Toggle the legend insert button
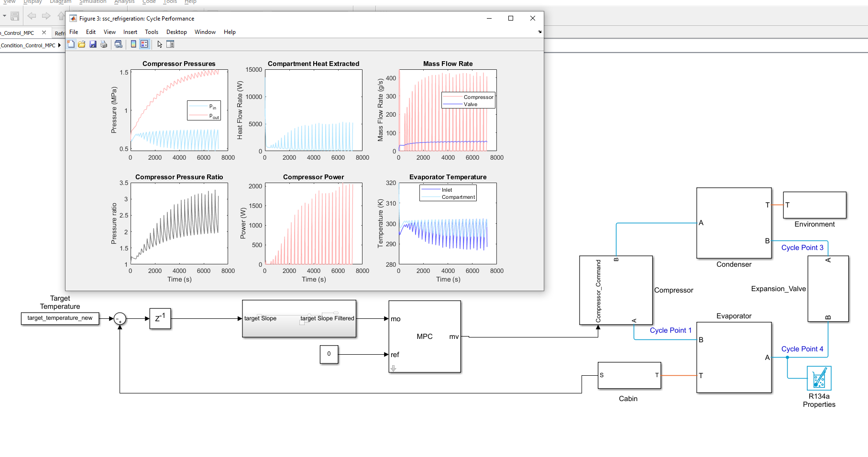Viewport: 868px width, 457px height. (x=144, y=44)
